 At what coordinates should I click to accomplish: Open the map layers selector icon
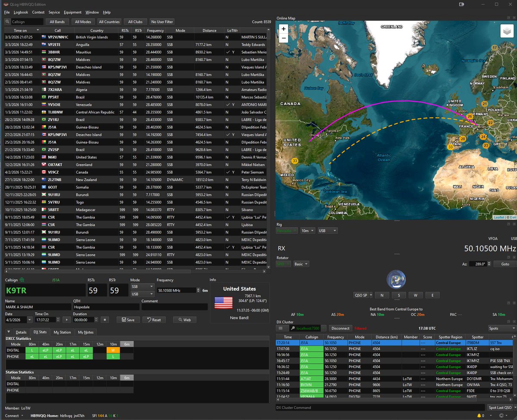point(507,31)
